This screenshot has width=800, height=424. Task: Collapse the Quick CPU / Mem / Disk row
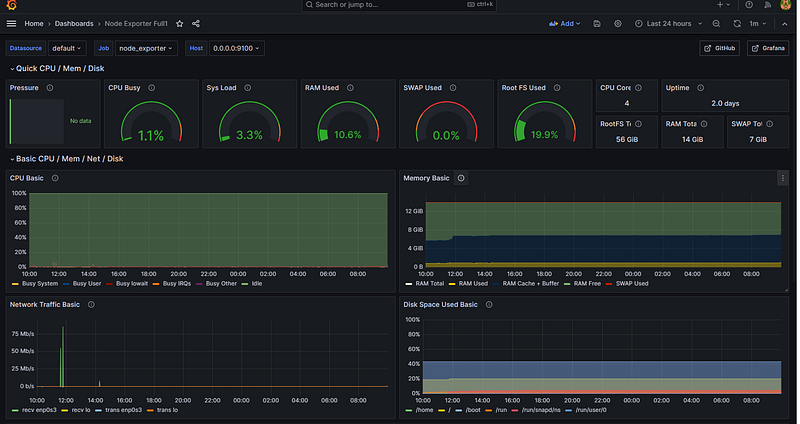click(x=57, y=68)
